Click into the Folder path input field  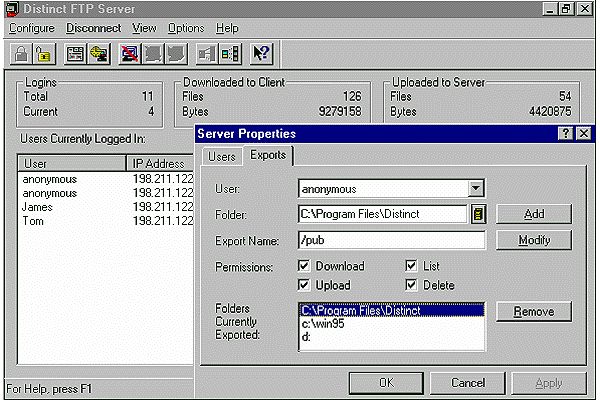coord(382,214)
